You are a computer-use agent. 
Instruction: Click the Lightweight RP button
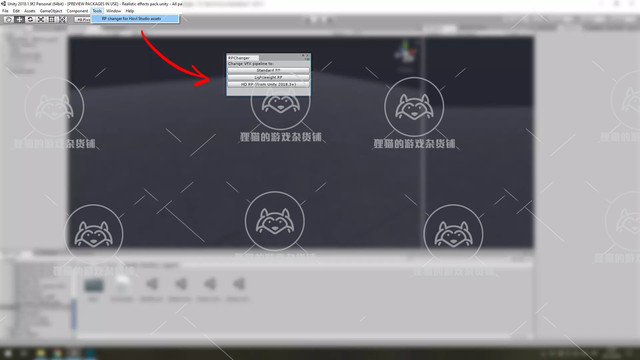tap(268, 78)
